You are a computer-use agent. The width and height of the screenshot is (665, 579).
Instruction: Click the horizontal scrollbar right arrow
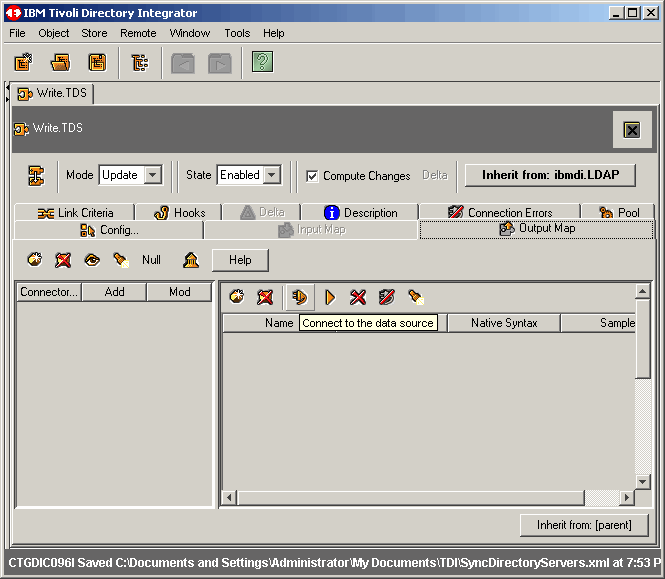click(x=627, y=498)
